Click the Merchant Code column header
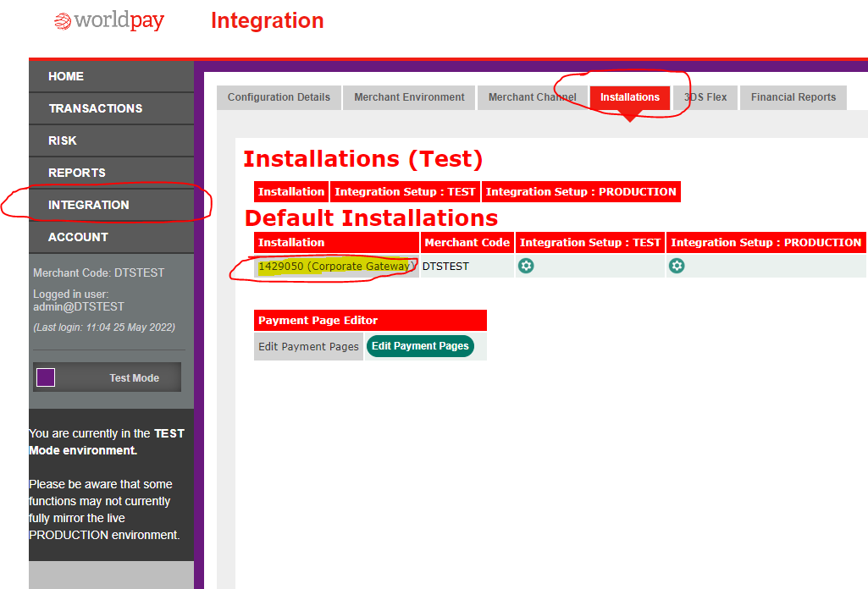The image size is (868, 589). (x=467, y=242)
